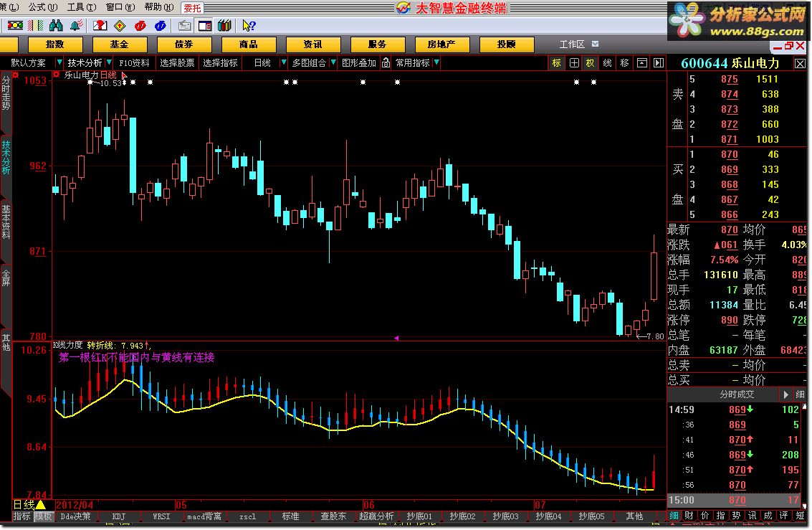Click the 债券 yellow button

point(184,44)
